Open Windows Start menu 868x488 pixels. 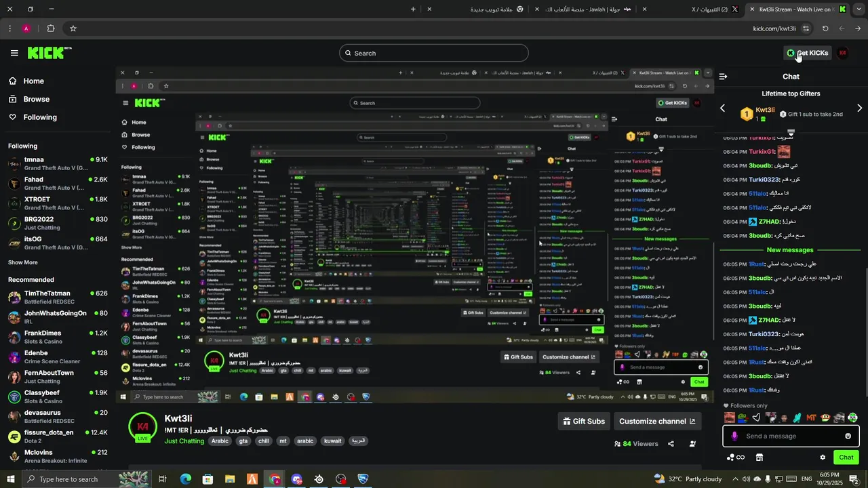tap(11, 479)
